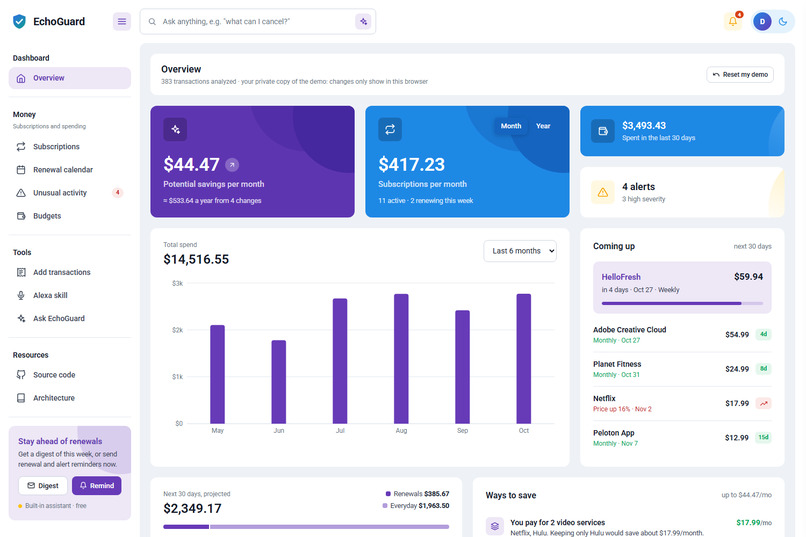This screenshot has width=806, height=537.
Task: Collapse the sidebar with hamburger icon
Action: [122, 22]
